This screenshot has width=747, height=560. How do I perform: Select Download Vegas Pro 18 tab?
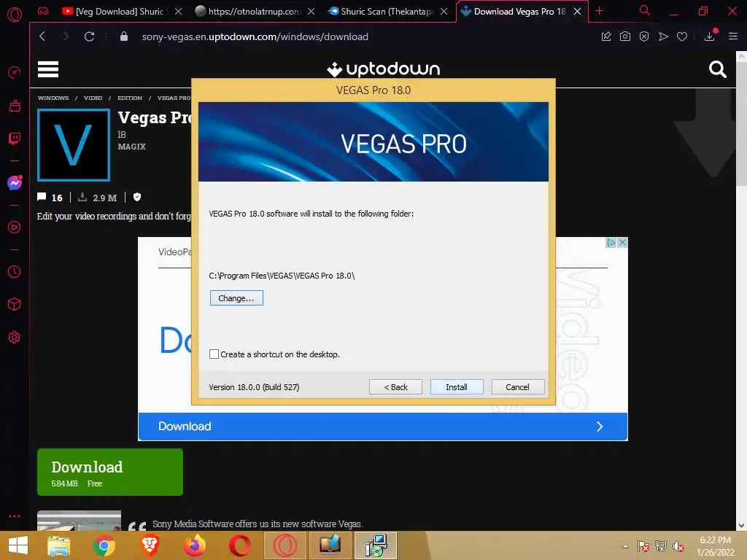tap(514, 12)
